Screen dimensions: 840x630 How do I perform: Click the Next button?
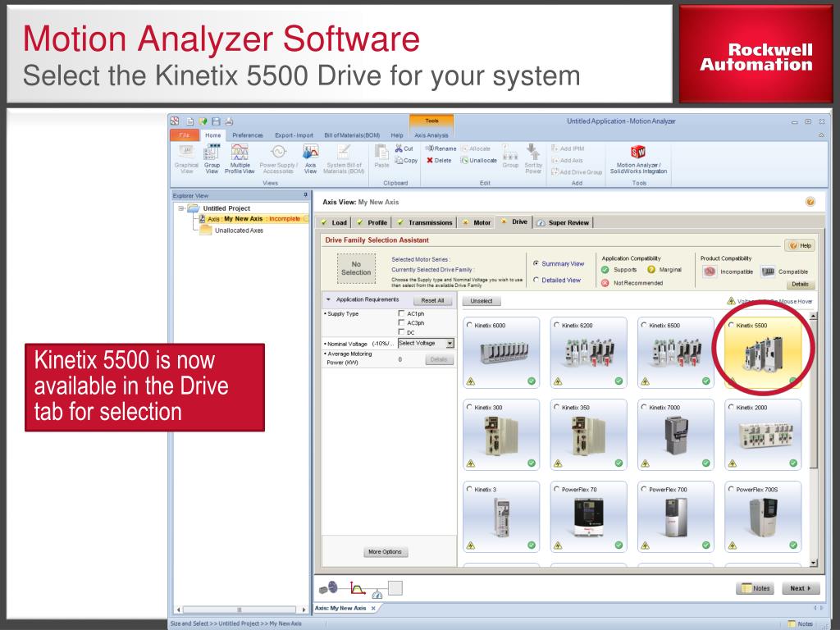click(801, 588)
